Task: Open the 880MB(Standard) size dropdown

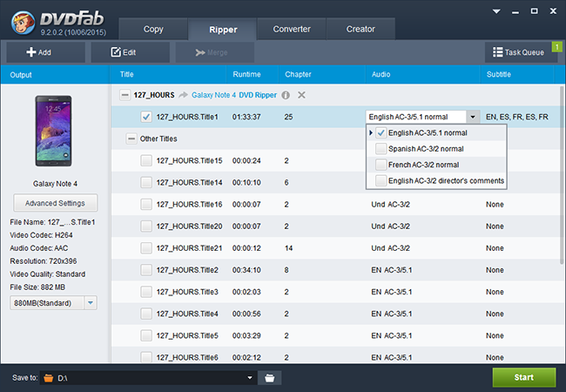Action: (x=91, y=303)
